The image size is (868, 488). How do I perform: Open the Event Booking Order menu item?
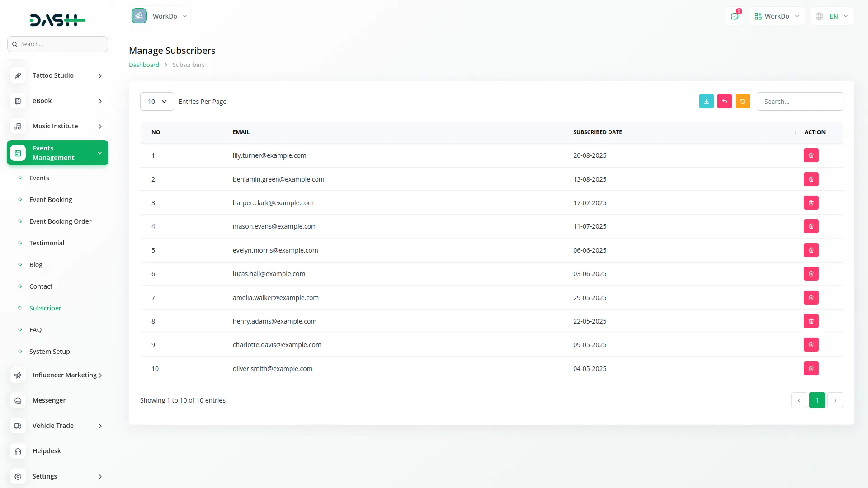60,221
